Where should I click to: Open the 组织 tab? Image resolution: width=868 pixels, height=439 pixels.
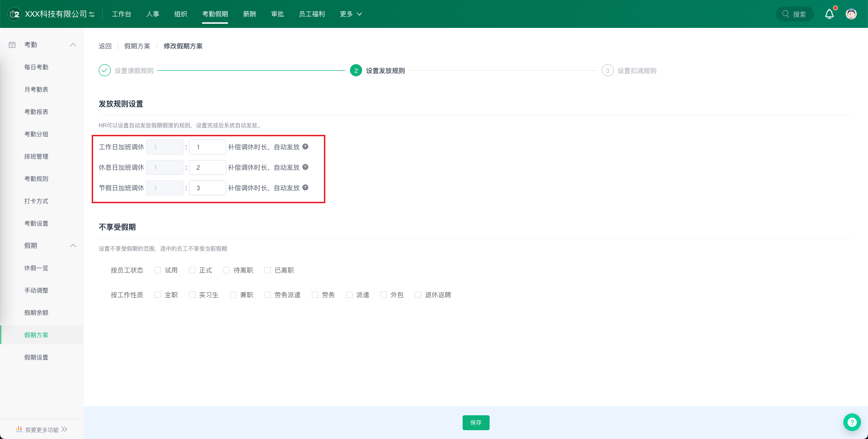[x=181, y=14]
